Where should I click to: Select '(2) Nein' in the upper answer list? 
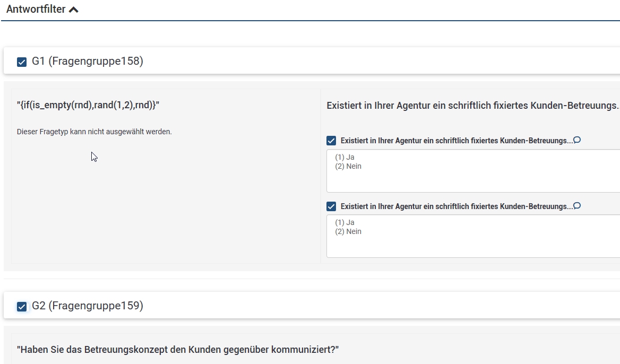pos(348,166)
